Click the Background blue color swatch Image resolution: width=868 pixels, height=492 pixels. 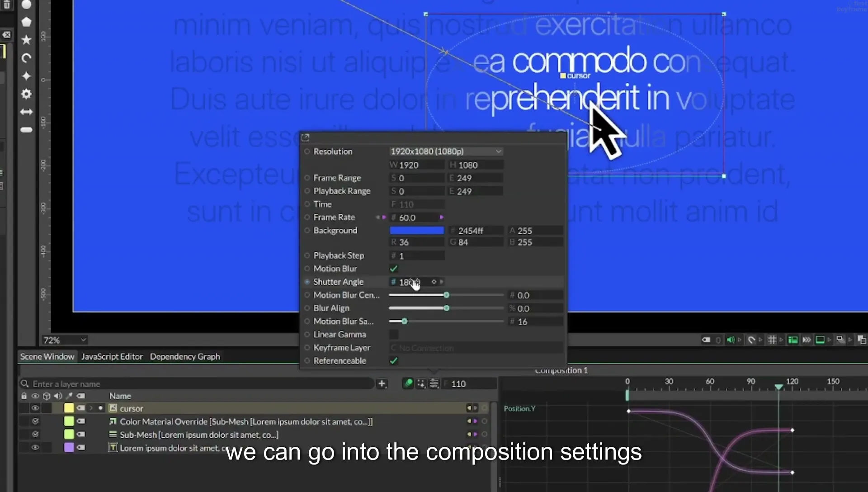coord(417,231)
